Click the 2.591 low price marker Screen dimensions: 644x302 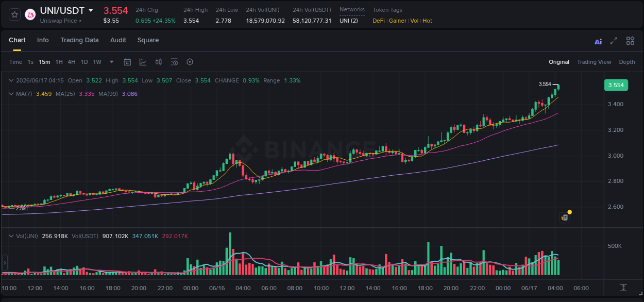(22, 209)
